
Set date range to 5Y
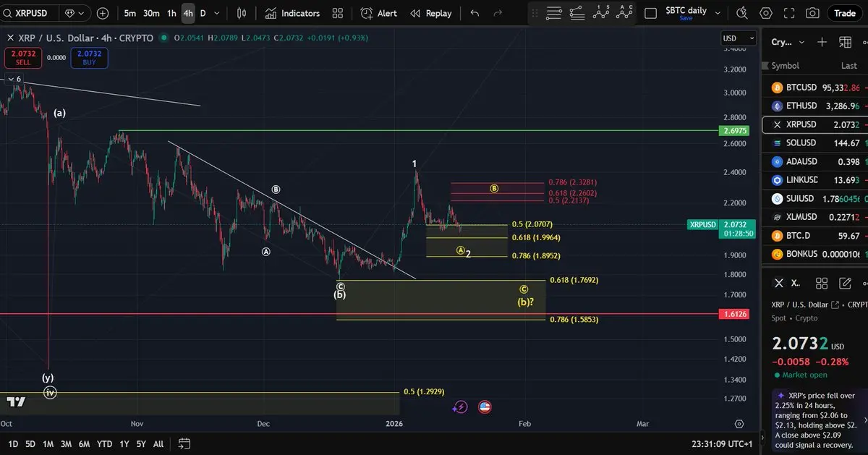point(141,443)
